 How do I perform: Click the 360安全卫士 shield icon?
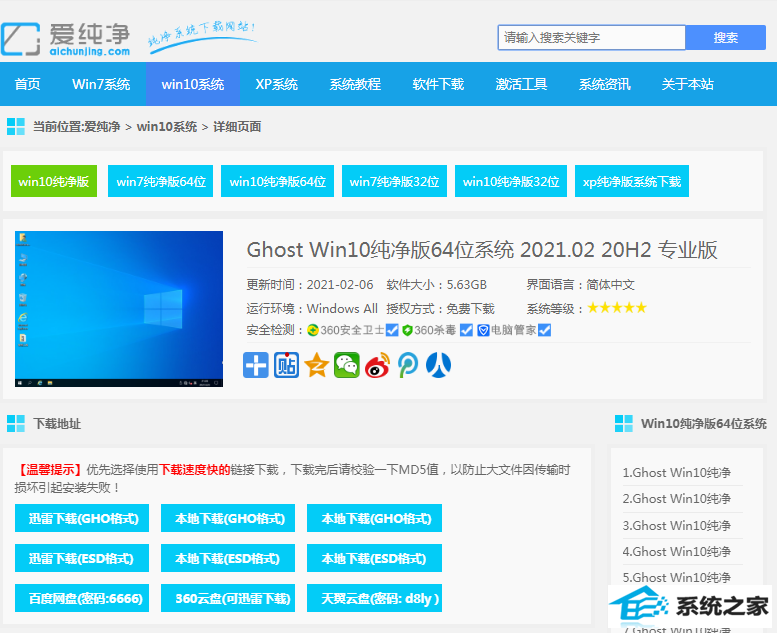[x=313, y=330]
